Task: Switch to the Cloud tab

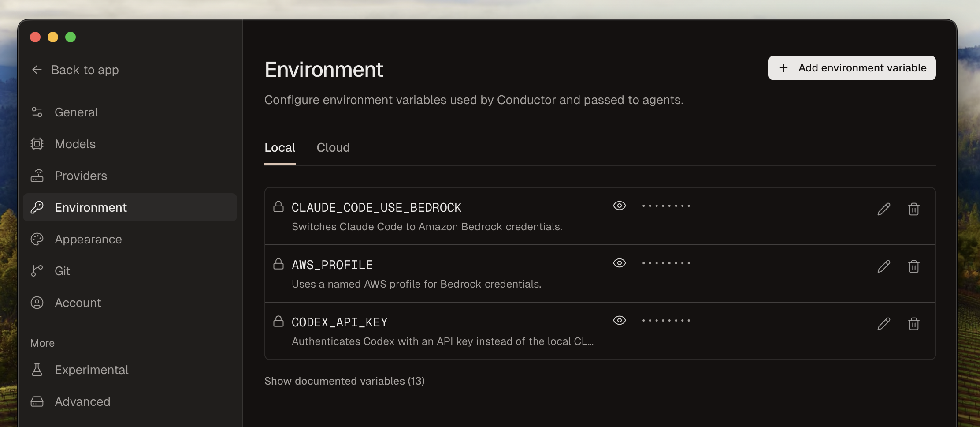Action: point(333,147)
